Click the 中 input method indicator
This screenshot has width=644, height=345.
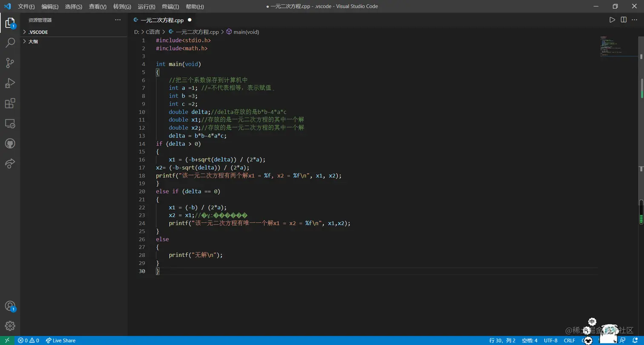(x=592, y=322)
